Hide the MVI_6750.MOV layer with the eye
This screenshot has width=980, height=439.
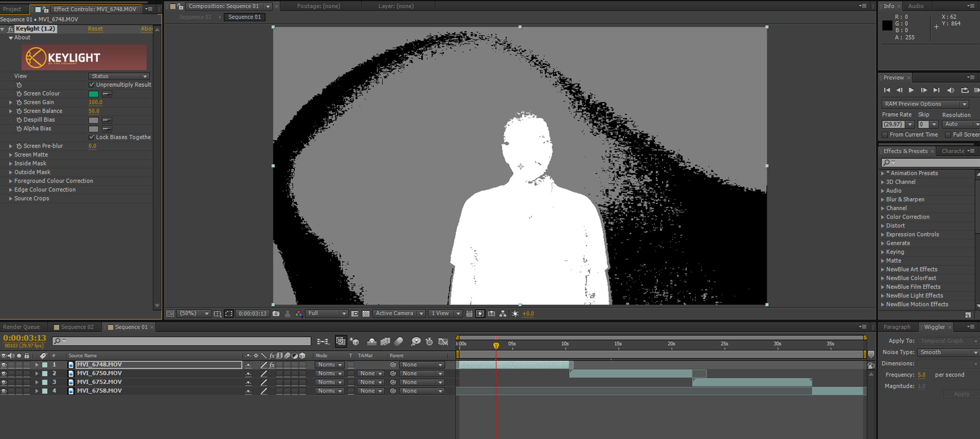click(4, 374)
